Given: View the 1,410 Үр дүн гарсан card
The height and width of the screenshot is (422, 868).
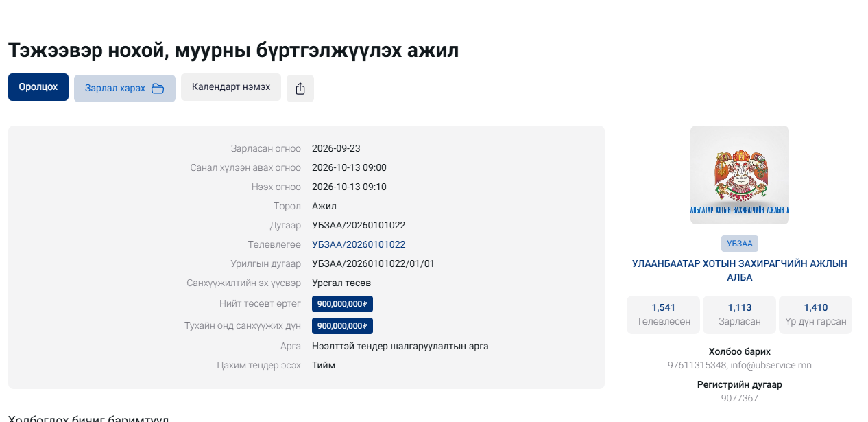Looking at the screenshot, I should coord(816,315).
